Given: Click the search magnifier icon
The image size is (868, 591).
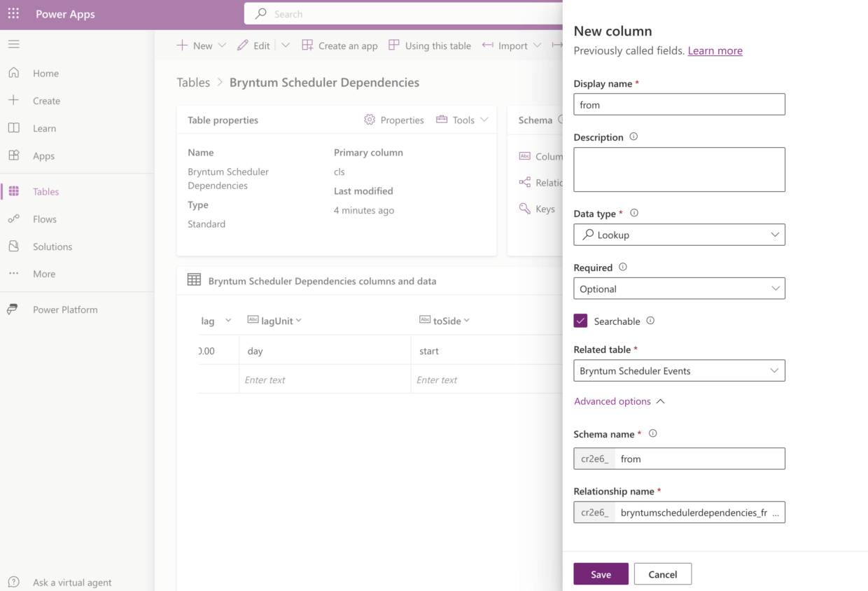Looking at the screenshot, I should 259,13.
